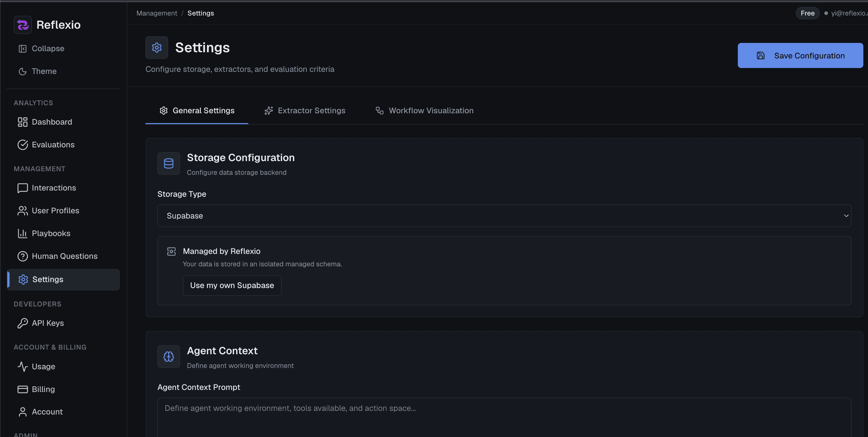The width and height of the screenshot is (868, 437).
Task: Click the Settings gear icon in sidebar
Action: click(23, 280)
